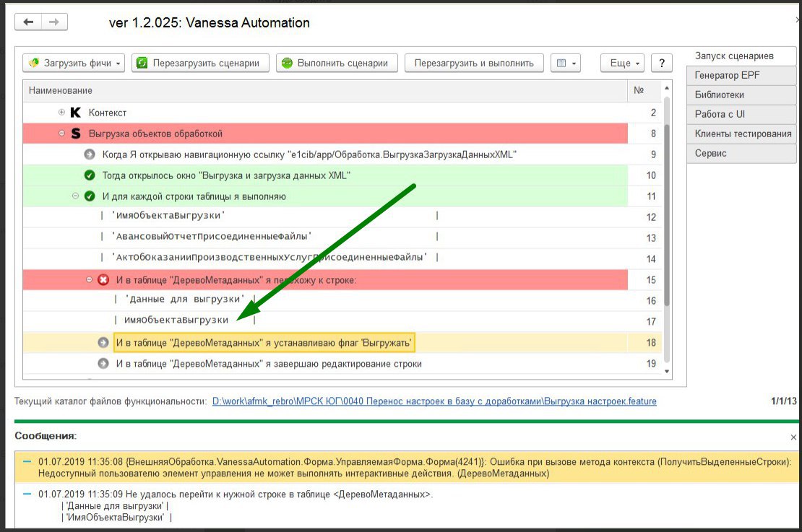Collapse the failed step on row 15
This screenshot has height=532, width=802.
(89, 279)
